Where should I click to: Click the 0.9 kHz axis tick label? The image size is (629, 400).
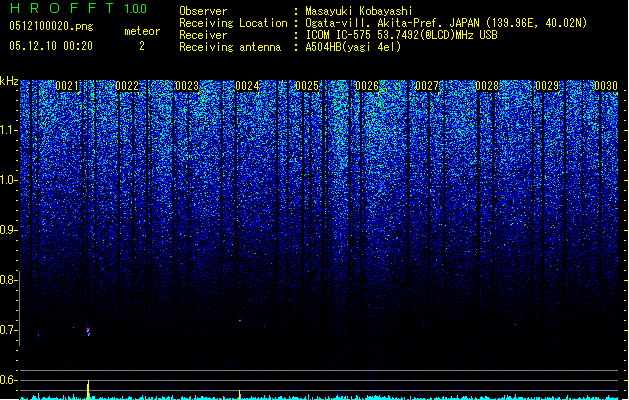point(8,230)
